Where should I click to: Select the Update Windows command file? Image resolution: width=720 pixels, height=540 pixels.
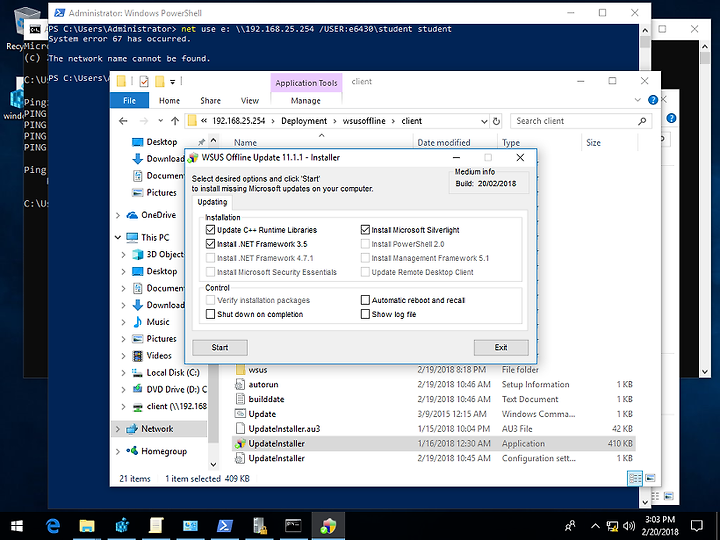pos(434,414)
